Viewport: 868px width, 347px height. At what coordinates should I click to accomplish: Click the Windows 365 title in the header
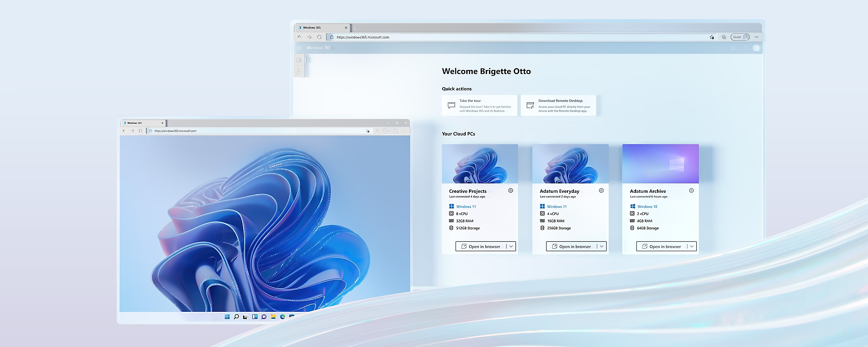click(x=318, y=48)
